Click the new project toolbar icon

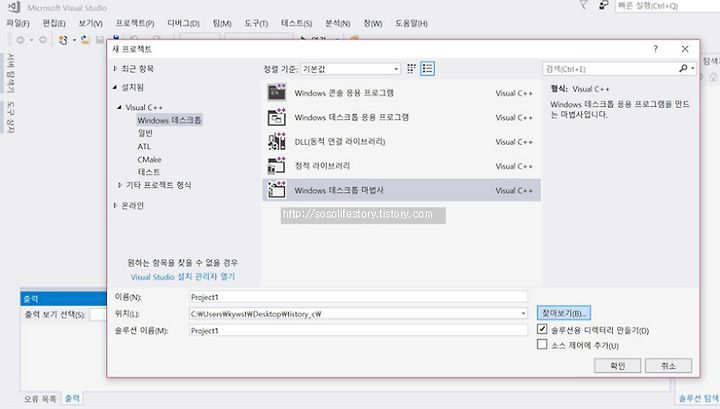click(x=63, y=40)
